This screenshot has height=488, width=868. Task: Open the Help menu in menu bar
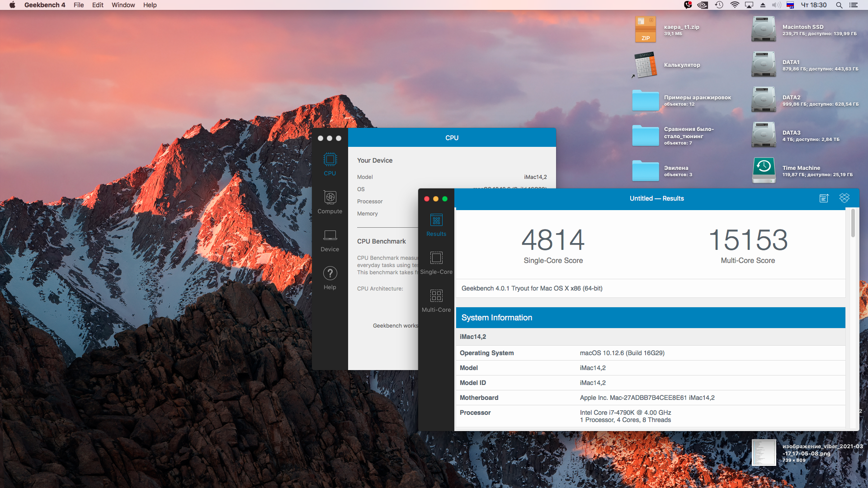click(150, 5)
